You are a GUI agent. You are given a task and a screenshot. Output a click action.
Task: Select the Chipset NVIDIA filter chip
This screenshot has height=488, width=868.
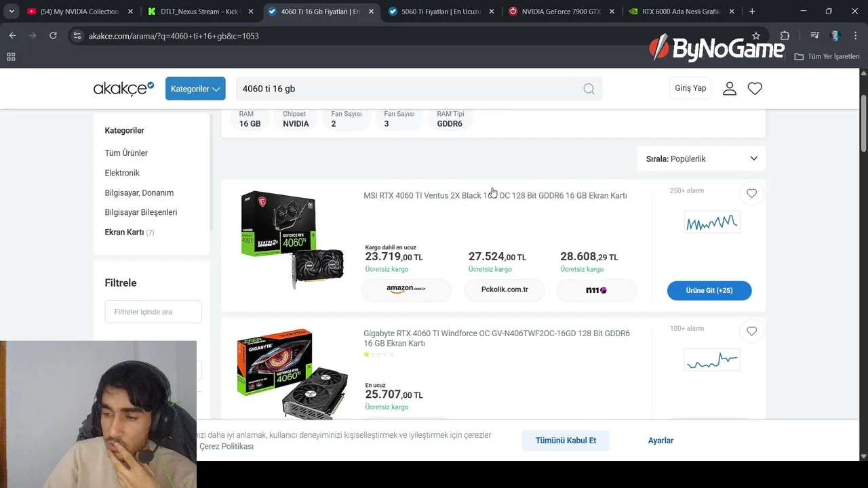tap(296, 119)
